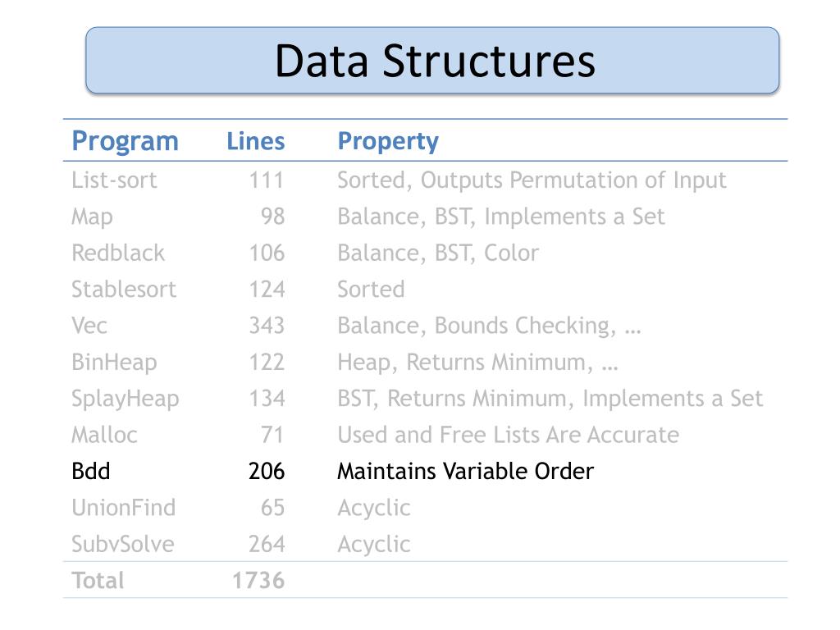This screenshot has height=630, width=840.
Task: Select the UnionFind program row
Action: (426, 508)
